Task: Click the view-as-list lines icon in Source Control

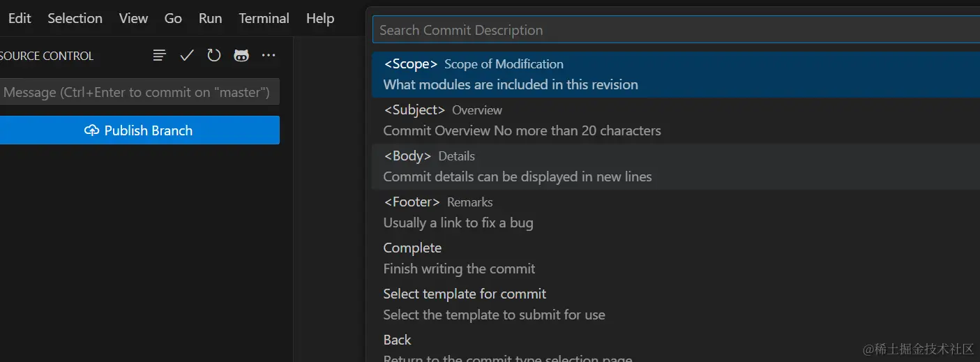Action: click(x=160, y=55)
